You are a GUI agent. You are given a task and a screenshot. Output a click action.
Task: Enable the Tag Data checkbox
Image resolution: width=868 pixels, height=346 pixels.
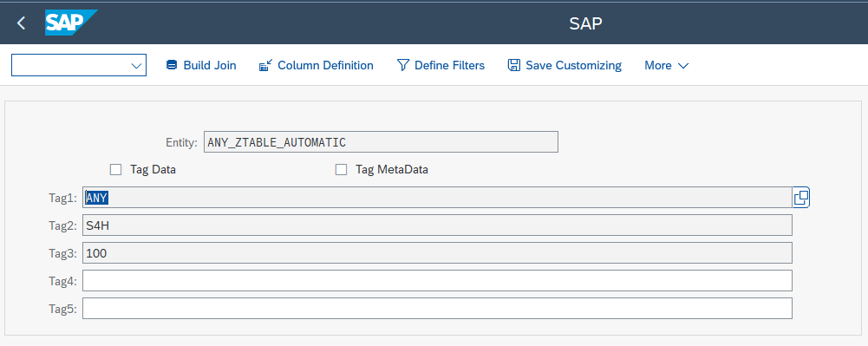click(115, 169)
